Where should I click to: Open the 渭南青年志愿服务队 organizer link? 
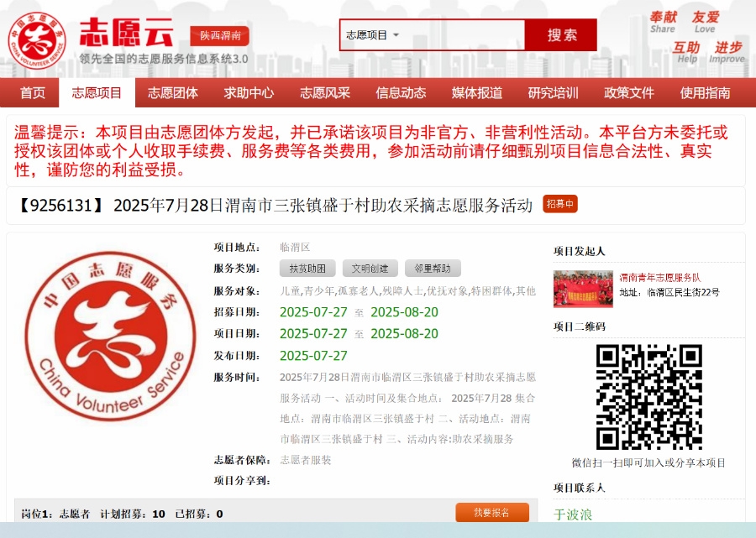pyautogui.click(x=660, y=277)
